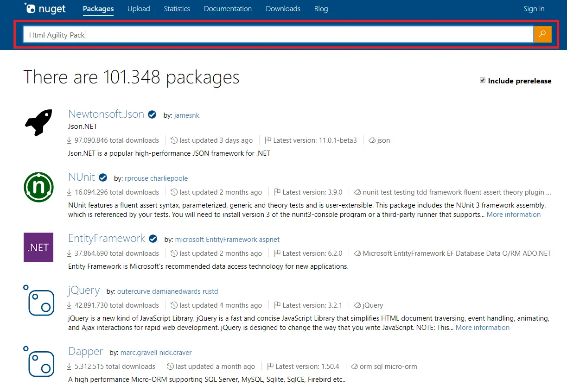Open the EntityFramework .NET purple icon

click(x=38, y=247)
